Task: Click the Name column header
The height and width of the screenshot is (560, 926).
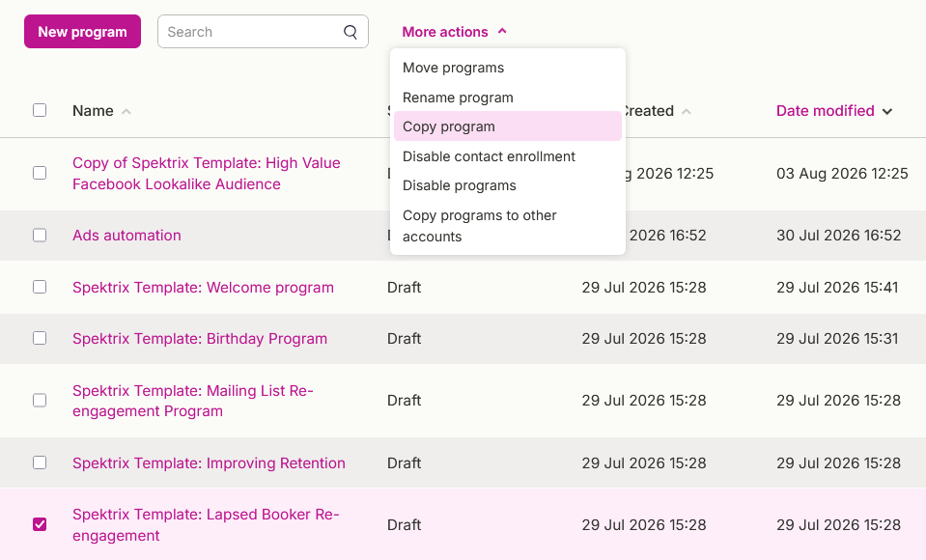Action: pyautogui.click(x=93, y=111)
